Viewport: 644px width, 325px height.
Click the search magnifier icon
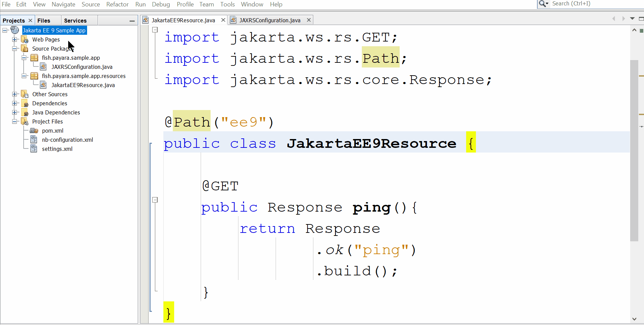point(543,4)
